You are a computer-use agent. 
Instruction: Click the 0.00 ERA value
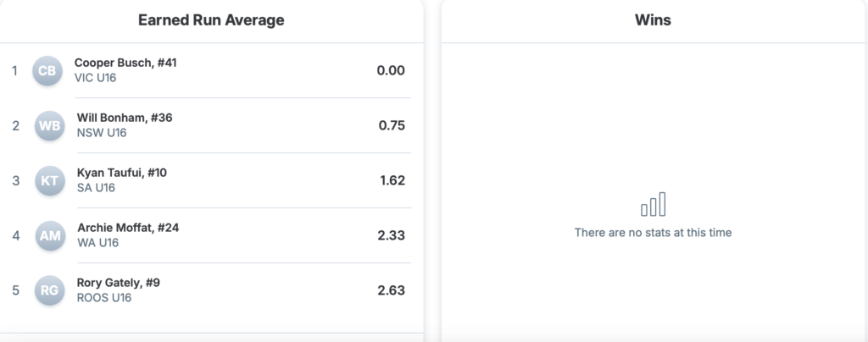point(391,70)
